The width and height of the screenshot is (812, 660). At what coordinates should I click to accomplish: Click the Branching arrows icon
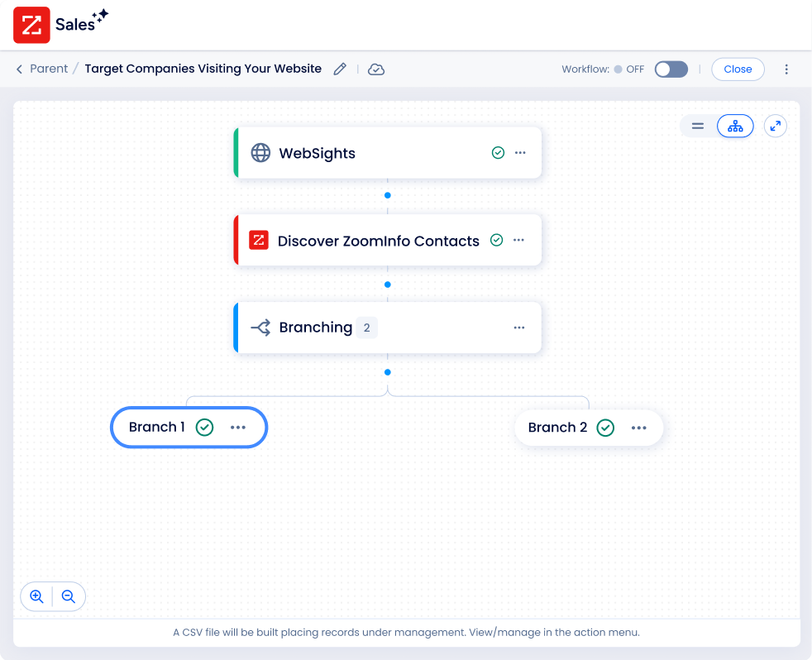[260, 328]
